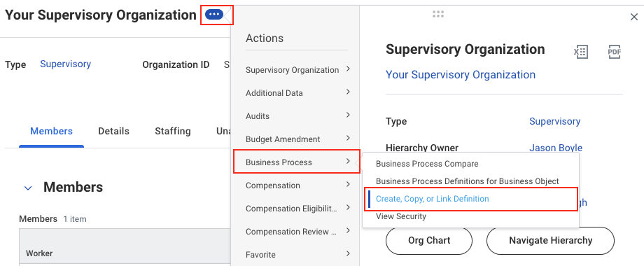Click View Security option
Image resolution: width=644 pixels, height=266 pixels.
(401, 216)
